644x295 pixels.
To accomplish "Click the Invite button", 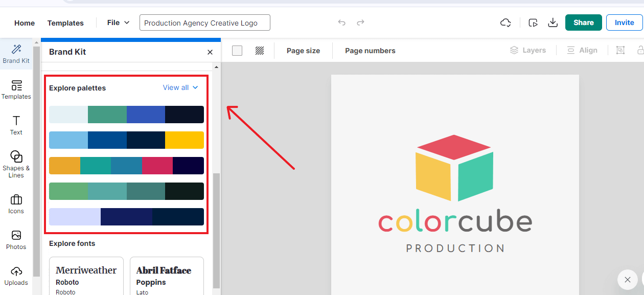I will point(624,22).
